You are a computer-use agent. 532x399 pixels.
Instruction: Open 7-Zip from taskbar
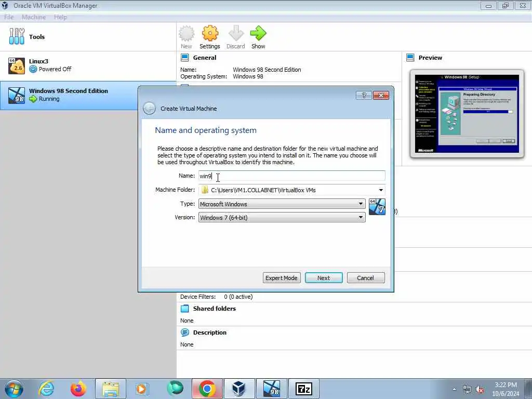pos(303,389)
